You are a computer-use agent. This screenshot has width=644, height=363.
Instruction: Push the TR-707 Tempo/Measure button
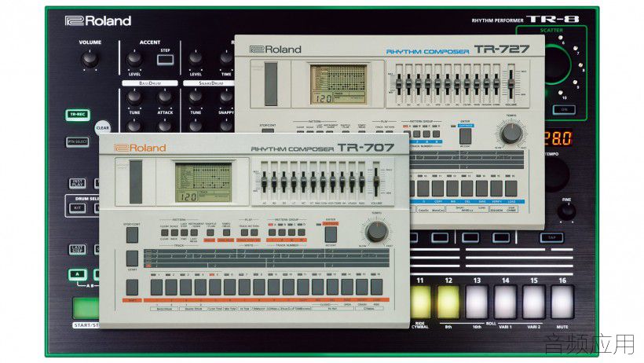coord(226,233)
